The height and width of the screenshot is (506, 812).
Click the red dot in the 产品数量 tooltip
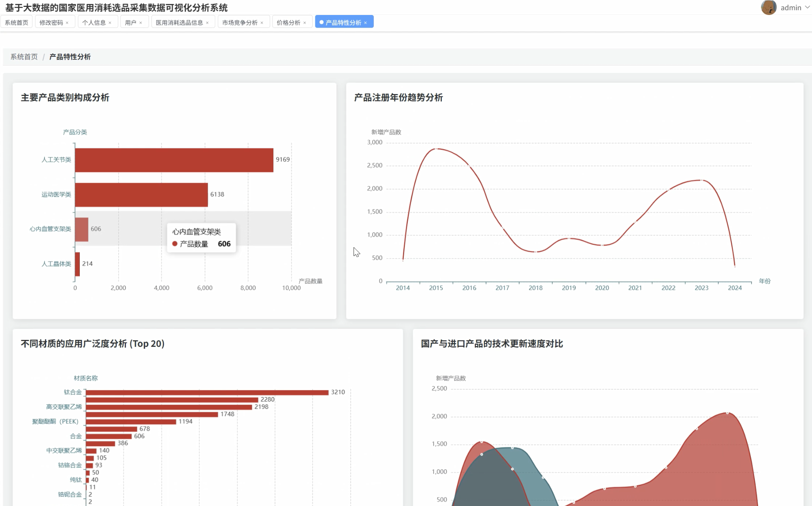[175, 244]
